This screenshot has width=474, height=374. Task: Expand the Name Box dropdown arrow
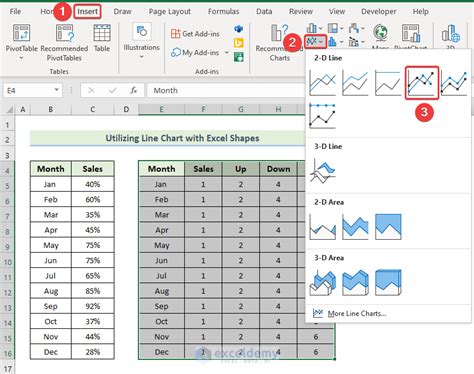[56, 90]
